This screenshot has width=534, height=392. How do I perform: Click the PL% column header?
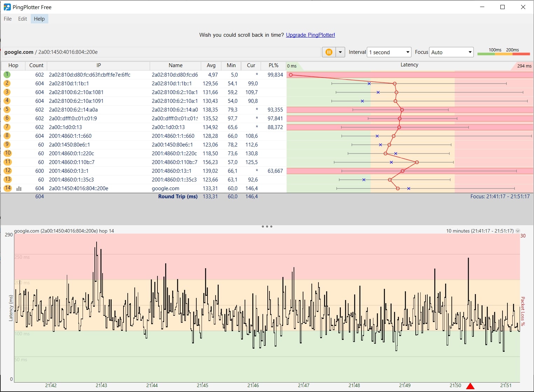pos(273,65)
